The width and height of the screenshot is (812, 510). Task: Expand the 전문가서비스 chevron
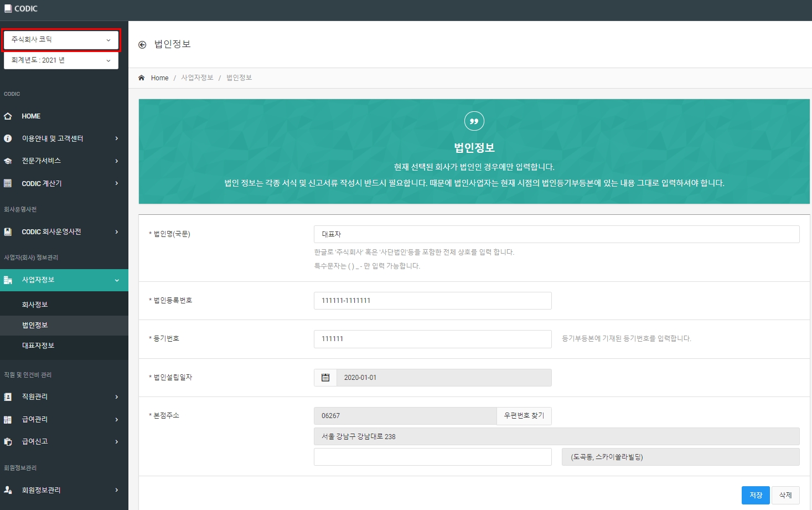[117, 161]
